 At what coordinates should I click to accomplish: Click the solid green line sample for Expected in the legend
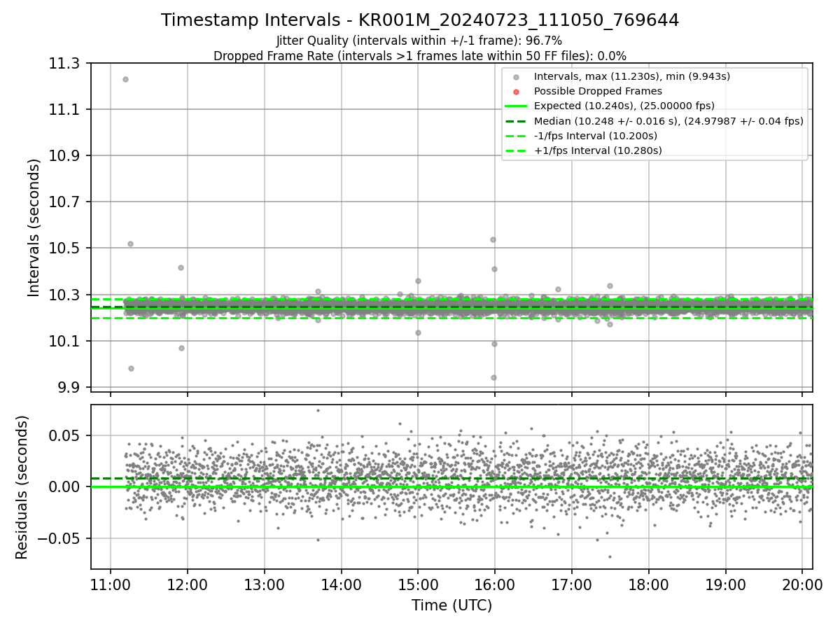[516, 106]
